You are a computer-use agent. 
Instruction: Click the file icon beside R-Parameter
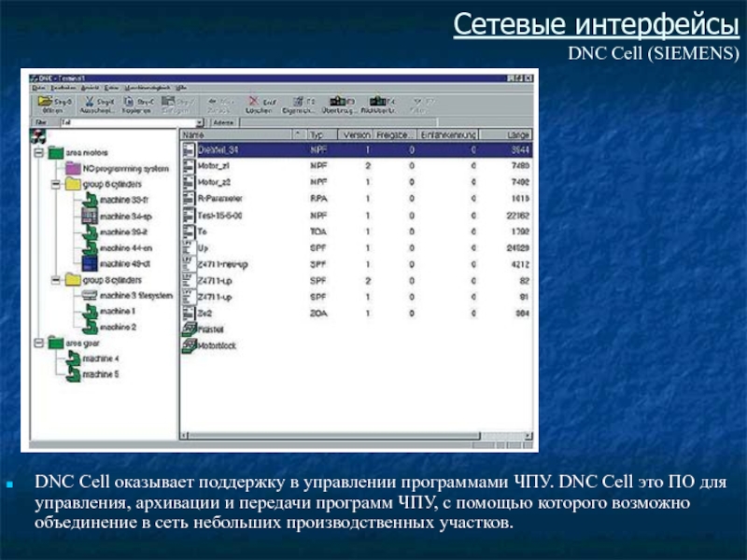click(x=190, y=199)
